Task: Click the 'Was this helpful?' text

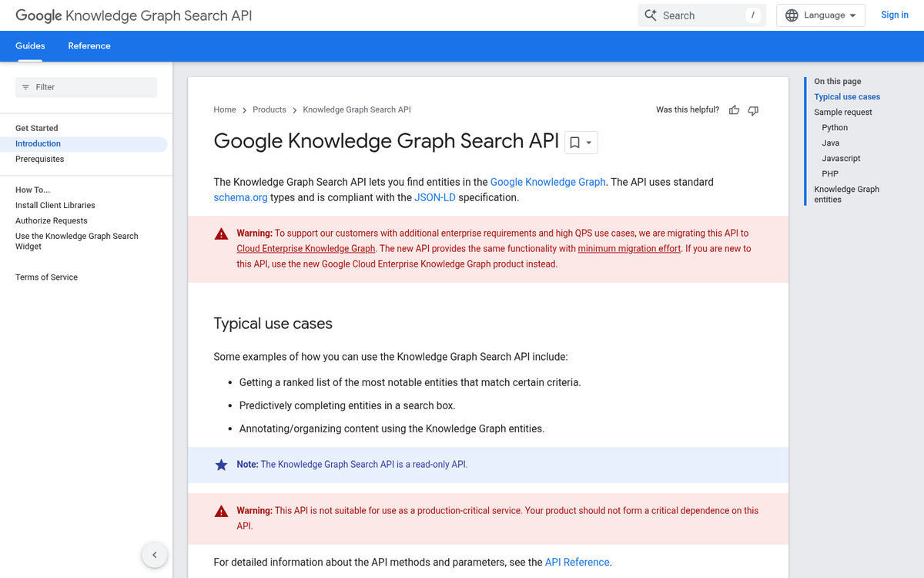Action: click(x=688, y=109)
